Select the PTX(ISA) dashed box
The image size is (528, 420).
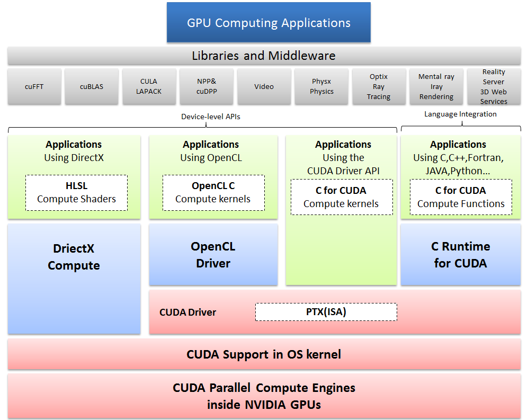tap(326, 312)
